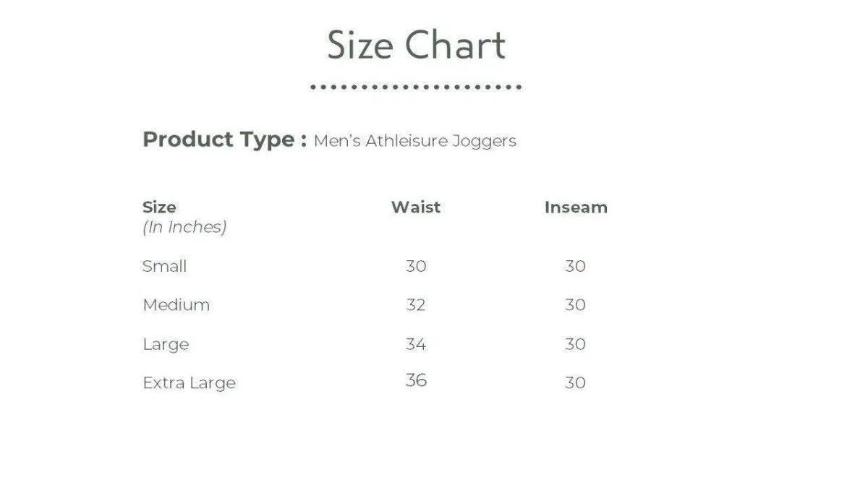
Task: Click the Size column header
Action: [159, 207]
